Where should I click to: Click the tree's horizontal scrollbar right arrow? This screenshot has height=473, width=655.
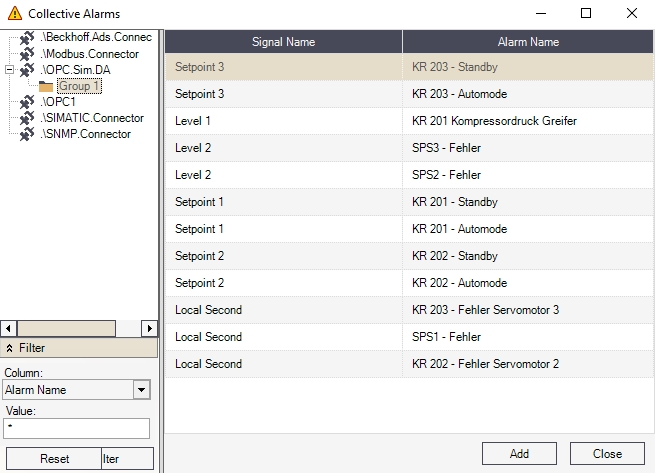click(149, 328)
